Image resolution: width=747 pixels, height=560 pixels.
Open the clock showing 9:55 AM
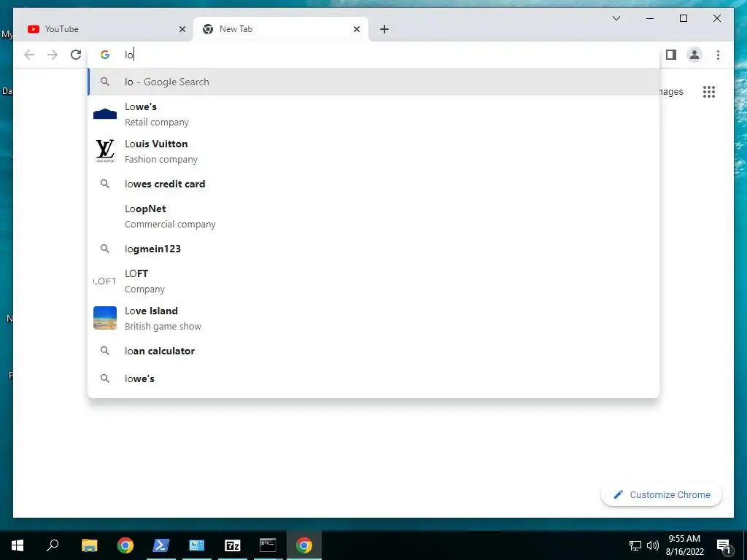tap(684, 545)
